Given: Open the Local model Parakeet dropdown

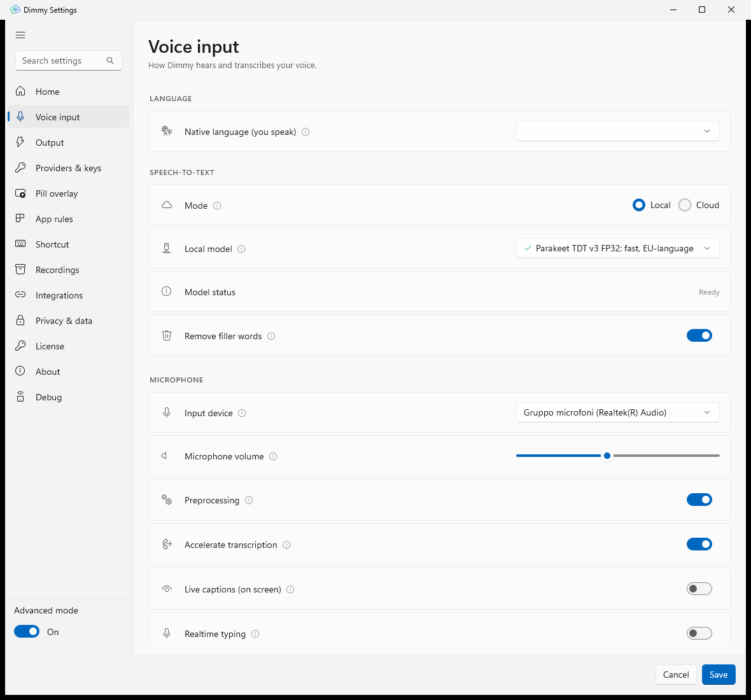Looking at the screenshot, I should click(618, 248).
